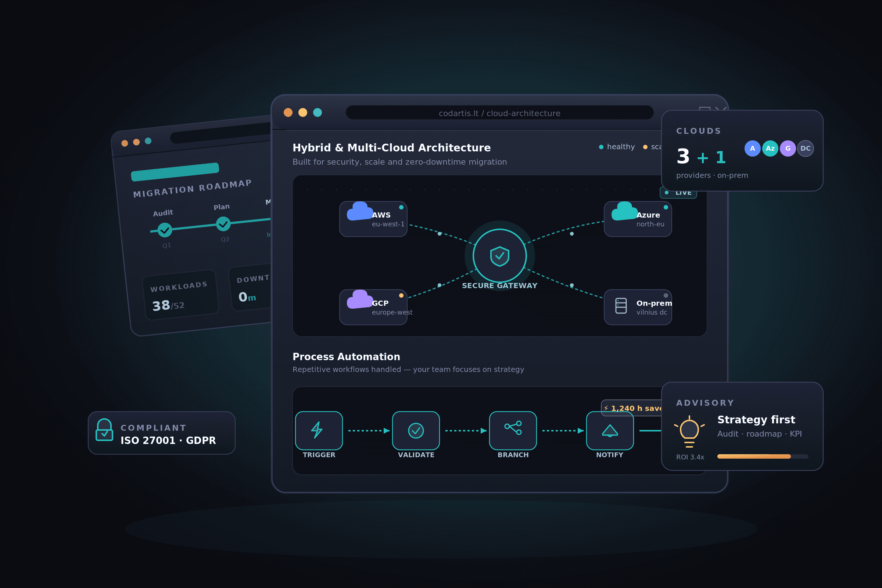Image resolution: width=882 pixels, height=588 pixels.
Task: Click the GCP orange status dot
Action: (x=401, y=295)
